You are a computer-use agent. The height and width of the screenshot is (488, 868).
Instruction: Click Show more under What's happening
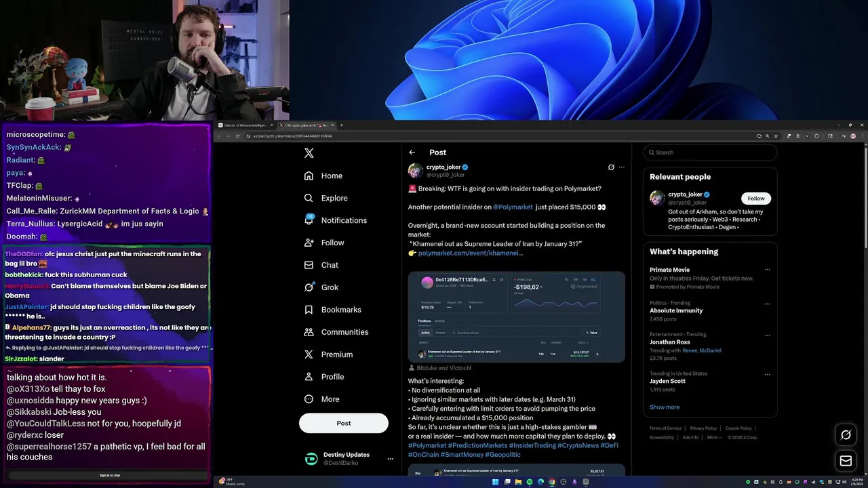coord(665,407)
